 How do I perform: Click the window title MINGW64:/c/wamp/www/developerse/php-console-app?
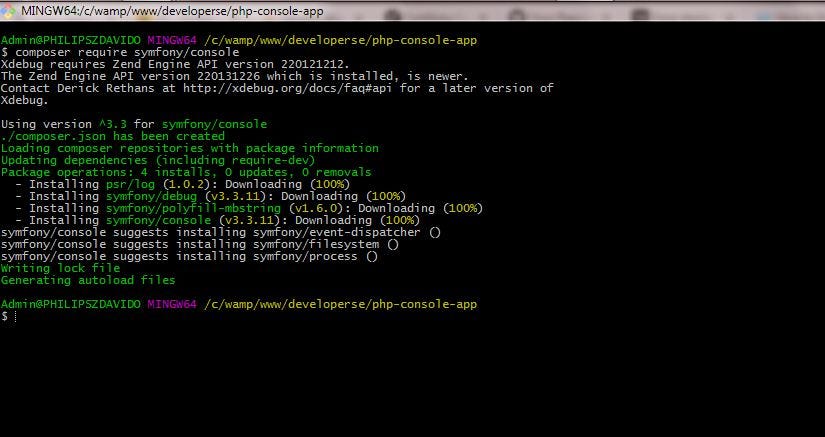(172, 11)
